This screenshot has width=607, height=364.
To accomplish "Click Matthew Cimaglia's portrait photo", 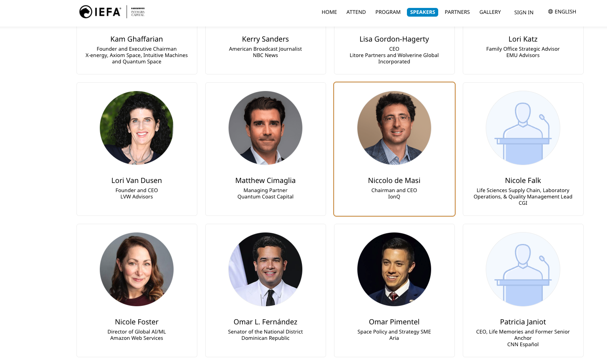I will [x=265, y=128].
